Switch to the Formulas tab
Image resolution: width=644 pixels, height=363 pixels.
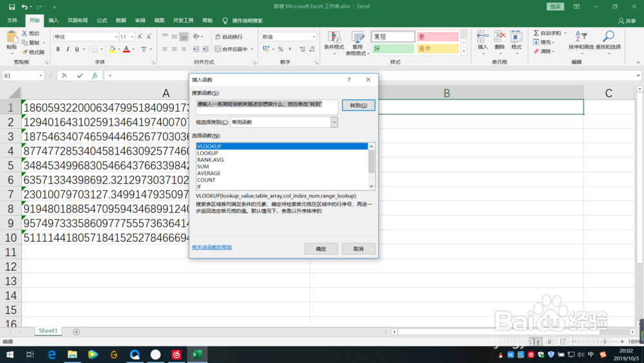pos(102,21)
